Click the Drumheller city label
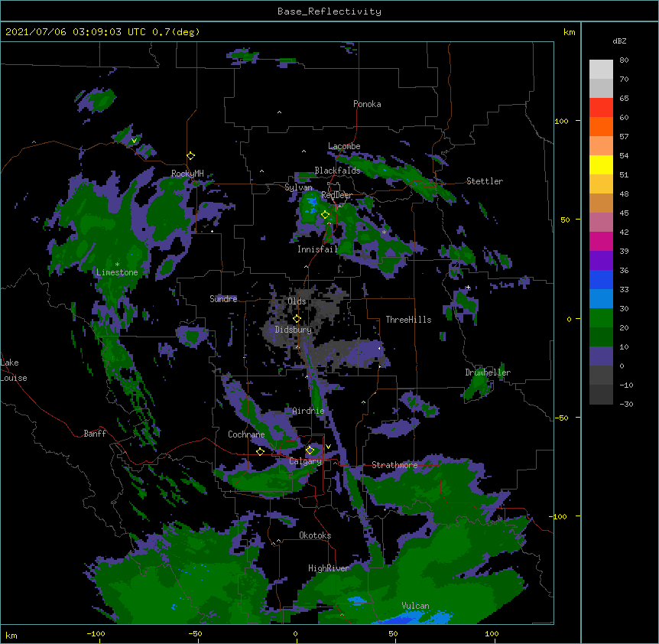Image resolution: width=659 pixels, height=644 pixels. pos(488,372)
